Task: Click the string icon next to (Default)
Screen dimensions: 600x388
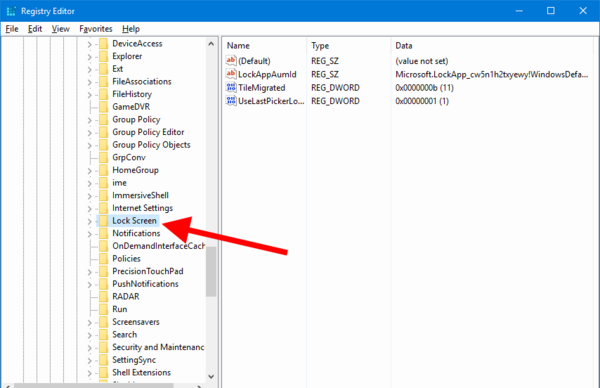Action: (x=231, y=60)
